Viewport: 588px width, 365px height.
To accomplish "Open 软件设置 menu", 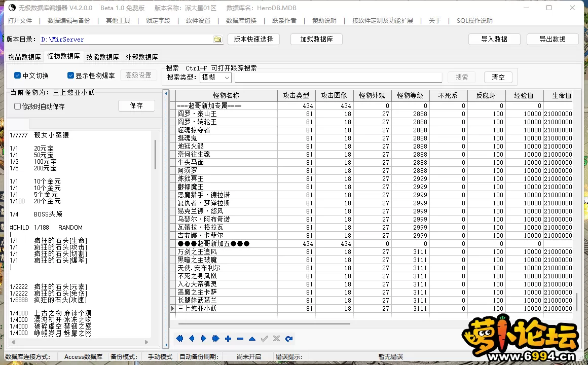I will (x=198, y=21).
